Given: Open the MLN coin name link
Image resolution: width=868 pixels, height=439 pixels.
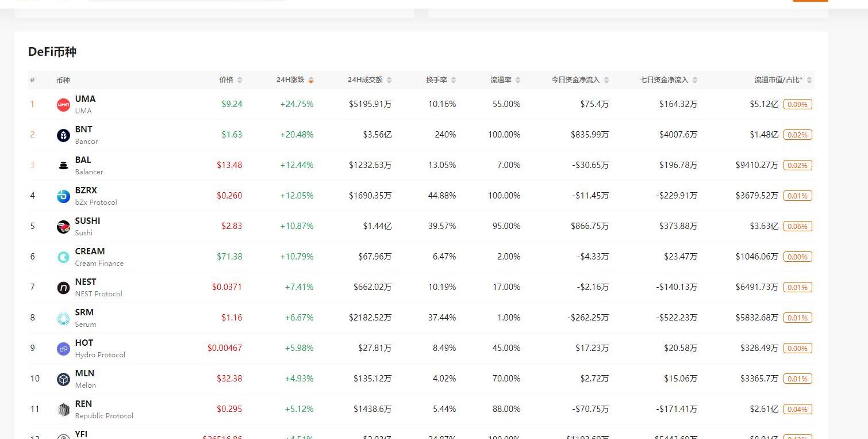Looking at the screenshot, I should pos(85,373).
